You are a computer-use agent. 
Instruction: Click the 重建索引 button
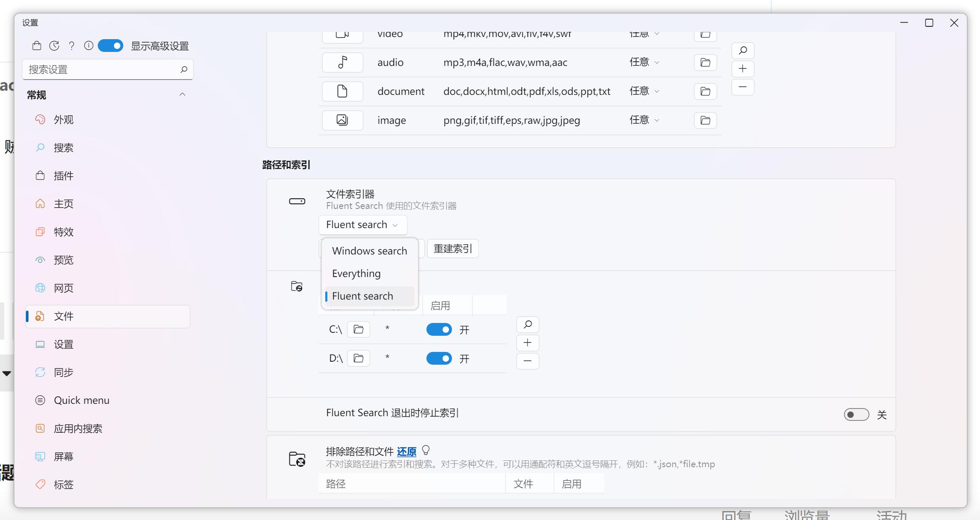point(452,249)
